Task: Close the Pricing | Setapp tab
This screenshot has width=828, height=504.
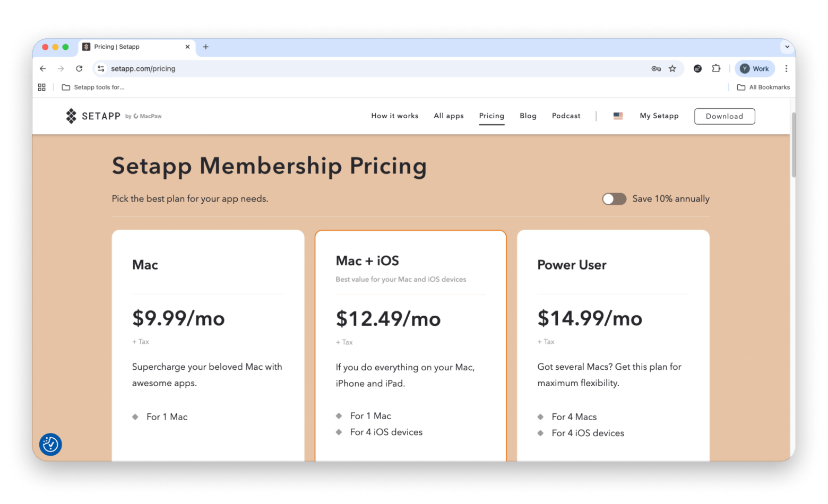Action: [187, 47]
